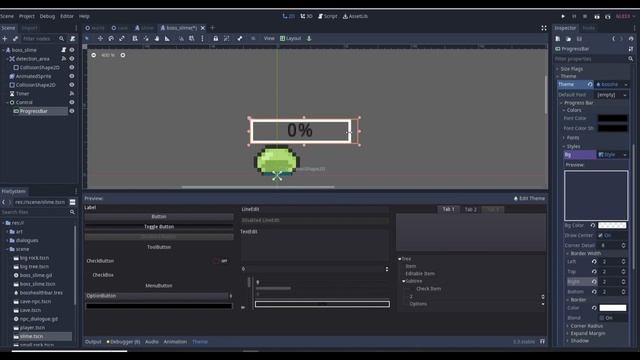Play the current scene clapper icon
The height and width of the screenshot is (360, 640).
pos(597,16)
